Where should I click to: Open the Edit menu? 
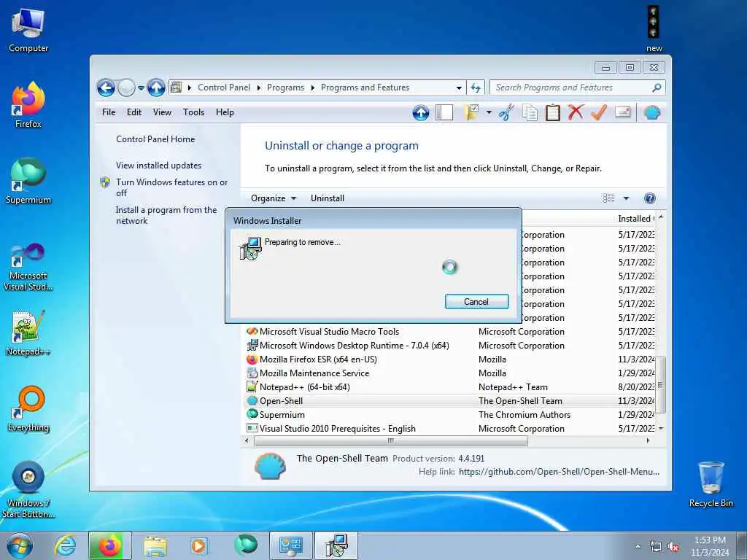(x=134, y=112)
